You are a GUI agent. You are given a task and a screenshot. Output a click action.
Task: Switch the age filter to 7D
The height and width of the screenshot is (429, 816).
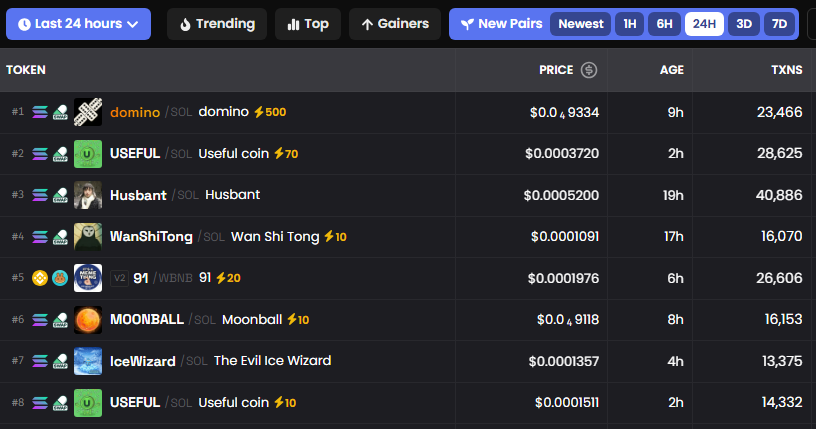click(776, 24)
